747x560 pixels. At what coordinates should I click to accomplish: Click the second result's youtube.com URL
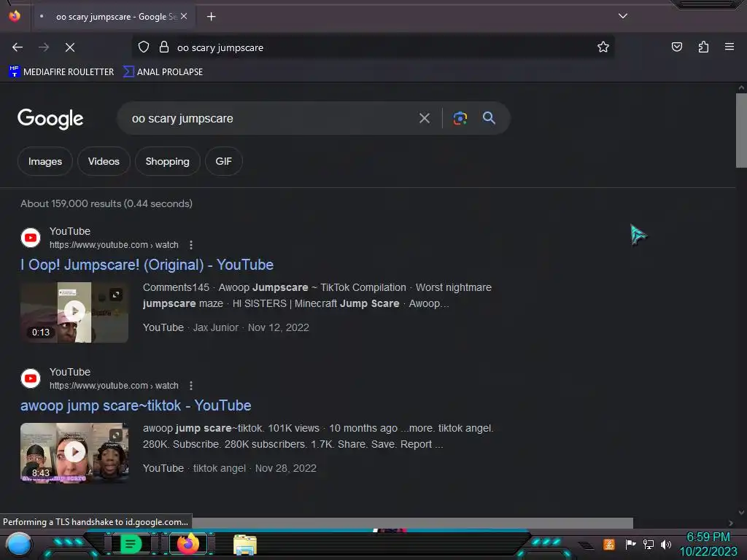[114, 386]
